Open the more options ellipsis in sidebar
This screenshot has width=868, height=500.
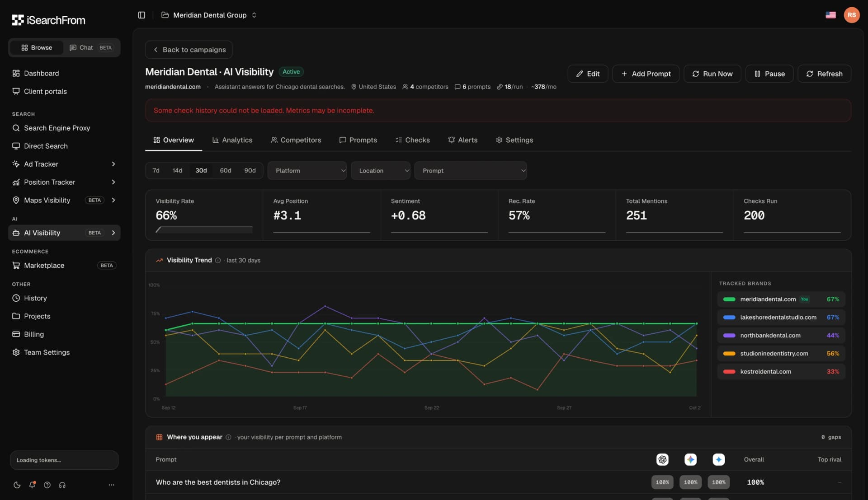tap(112, 485)
